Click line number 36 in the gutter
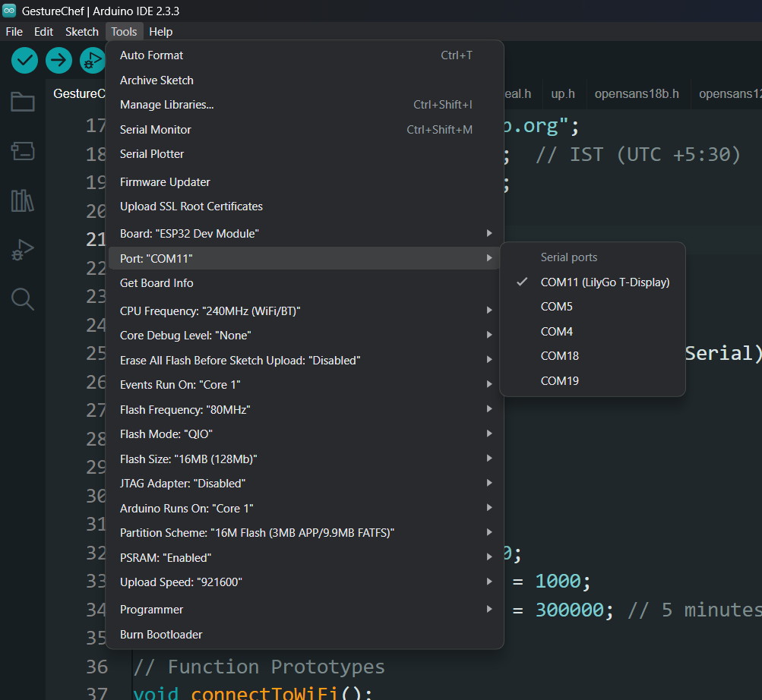 (x=96, y=667)
